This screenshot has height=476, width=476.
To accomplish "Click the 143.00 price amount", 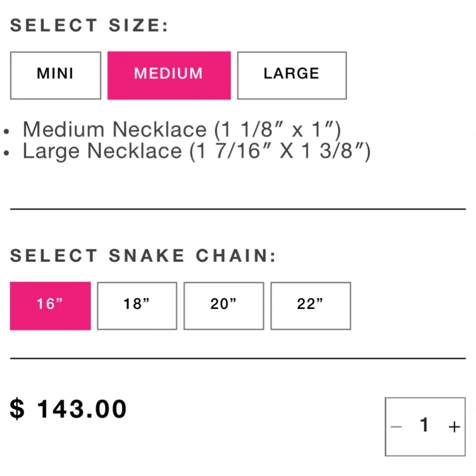I will [82, 409].
